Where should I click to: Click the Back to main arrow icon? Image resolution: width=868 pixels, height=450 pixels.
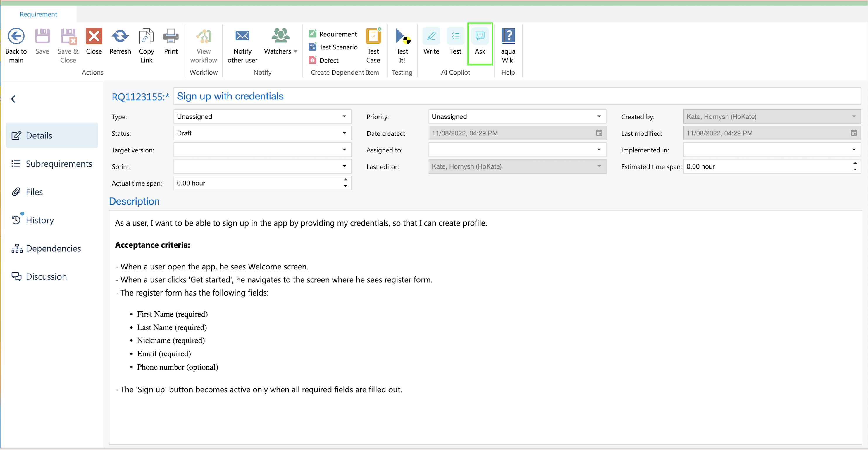[x=16, y=36]
